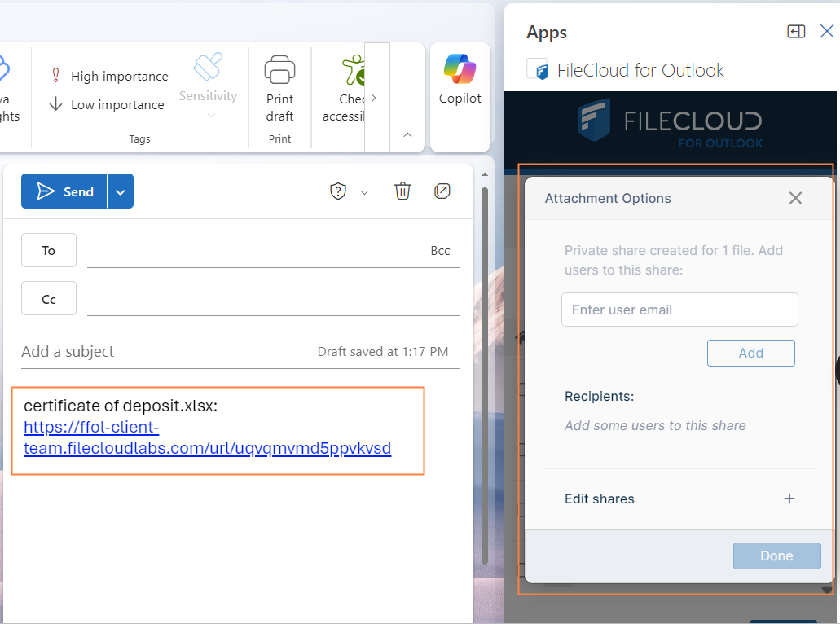Screen dimensions: 840x624
Task: Close the Attachment Options dialog
Action: [x=795, y=198]
